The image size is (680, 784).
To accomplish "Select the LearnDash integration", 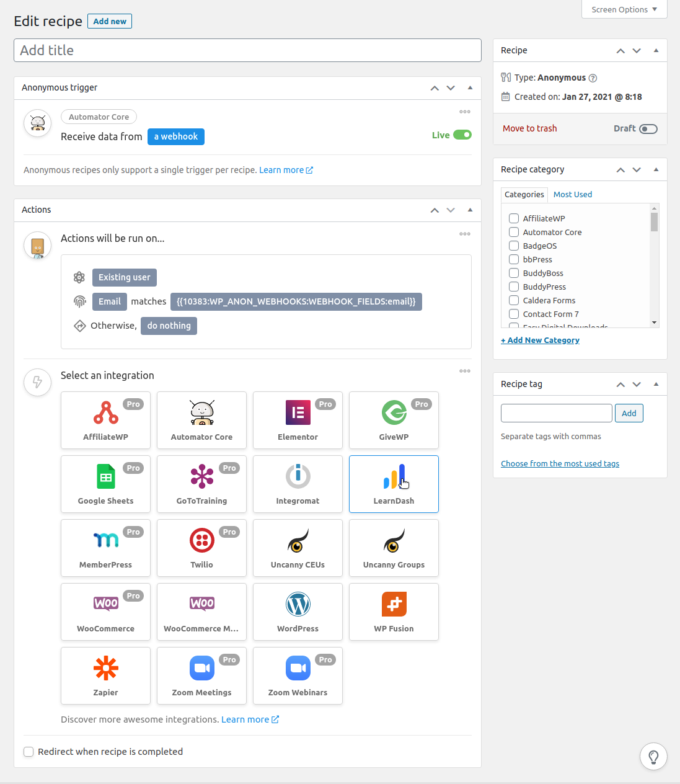I will click(x=394, y=484).
